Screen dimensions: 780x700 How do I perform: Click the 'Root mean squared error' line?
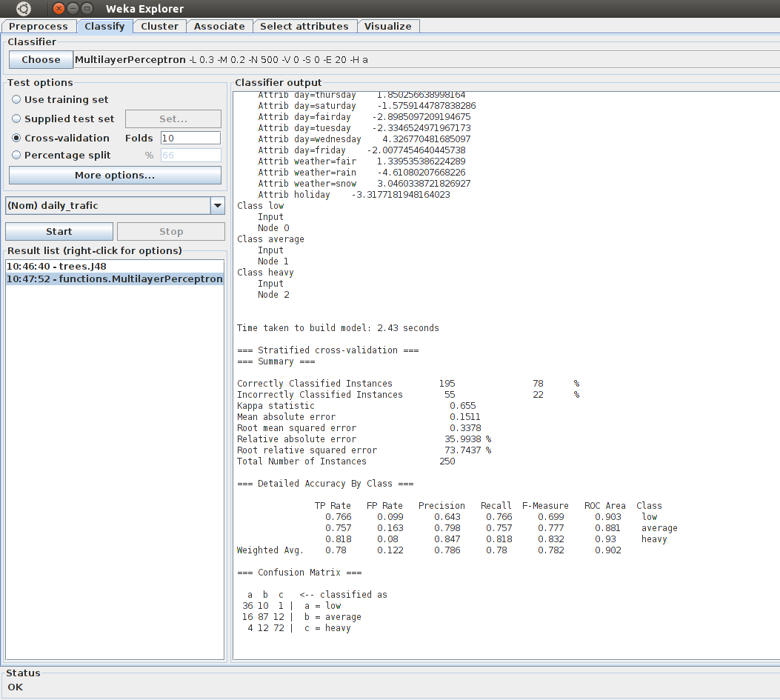pos(359,428)
